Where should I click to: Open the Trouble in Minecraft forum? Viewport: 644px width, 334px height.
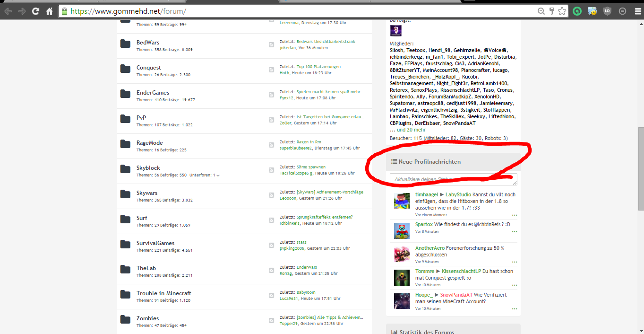[x=164, y=293]
